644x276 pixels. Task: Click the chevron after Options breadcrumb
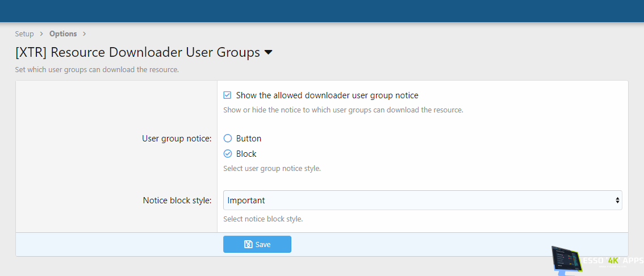point(84,34)
